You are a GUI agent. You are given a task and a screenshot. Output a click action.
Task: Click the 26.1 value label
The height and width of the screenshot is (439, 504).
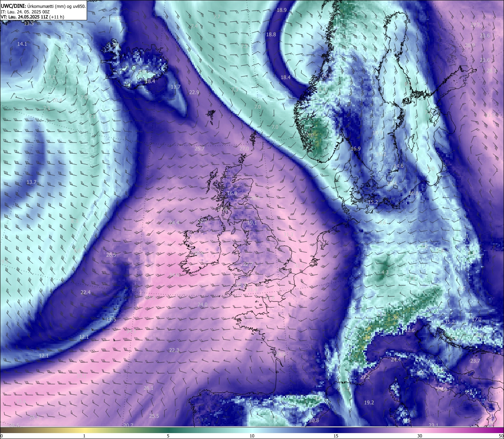(148, 388)
